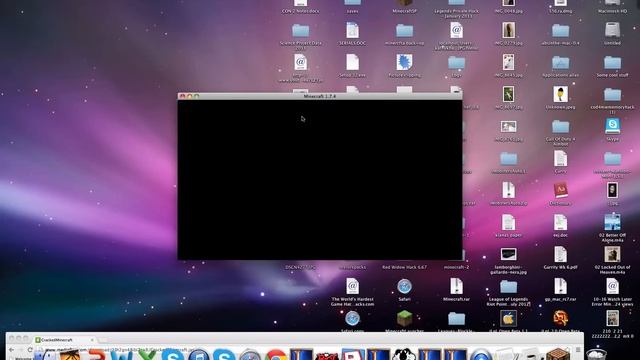Screen dimensions: 640x360
Task: Select the CrackedMinecraft browser tab
Action: coord(63,340)
